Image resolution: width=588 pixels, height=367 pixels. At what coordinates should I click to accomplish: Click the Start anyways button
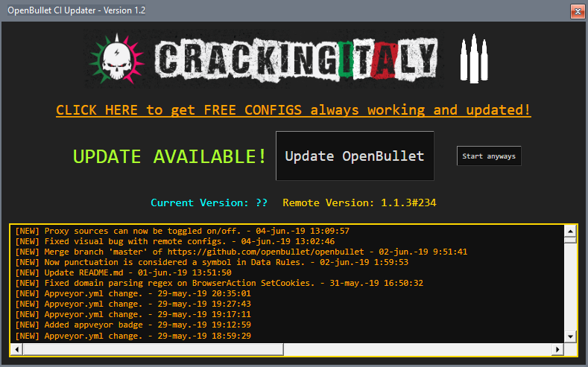click(489, 156)
